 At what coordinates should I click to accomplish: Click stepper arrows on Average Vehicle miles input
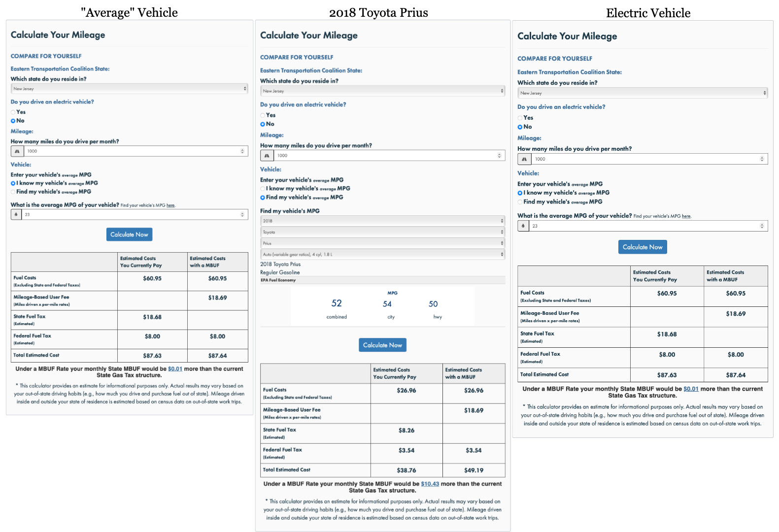click(242, 151)
